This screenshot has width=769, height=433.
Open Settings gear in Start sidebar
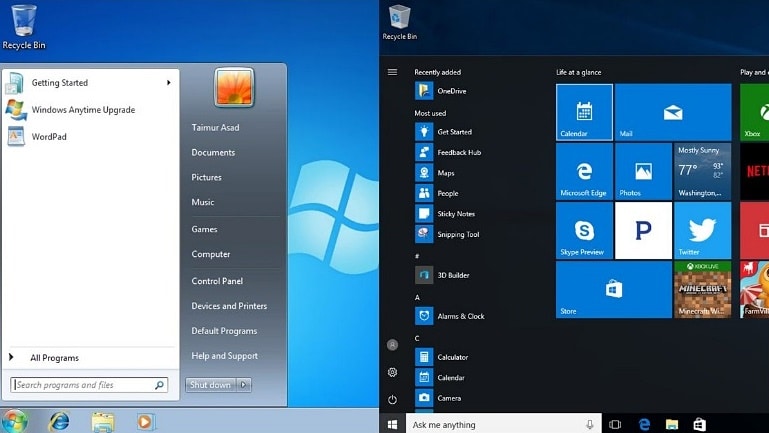(392, 372)
